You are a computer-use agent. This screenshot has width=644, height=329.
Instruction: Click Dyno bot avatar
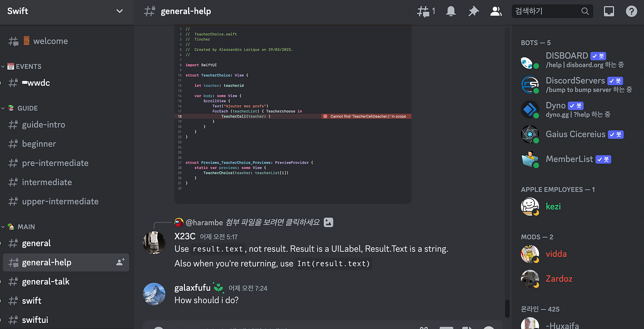coord(530,110)
